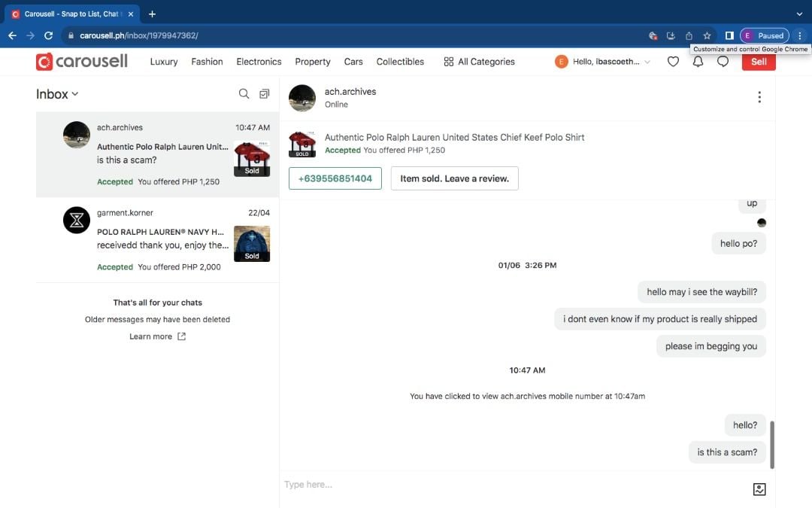Open the Collectibles category
The image size is (812, 508).
[400, 62]
